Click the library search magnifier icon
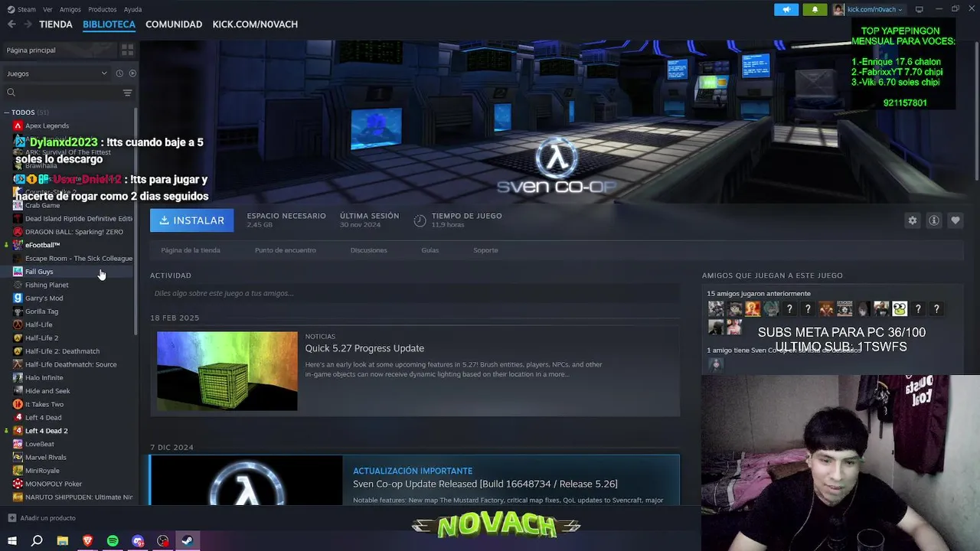The width and height of the screenshot is (980, 551). pos(11,93)
